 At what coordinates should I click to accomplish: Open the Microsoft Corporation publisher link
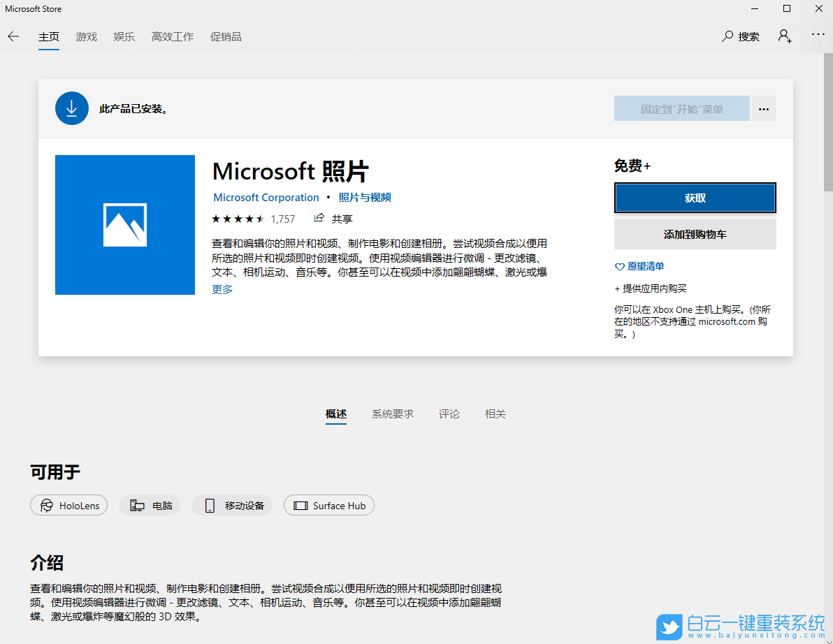pyautogui.click(x=266, y=197)
